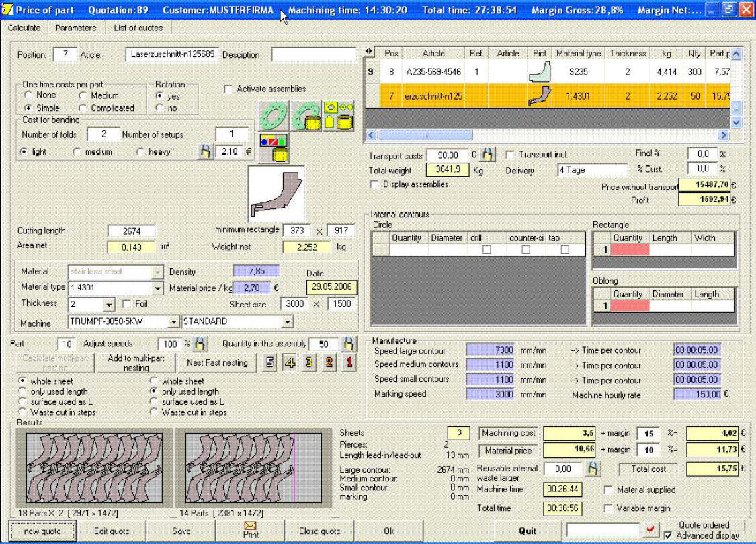Viewport: 756px width, 544px height.
Task: Tick Display assemblies checkbox
Action: click(x=374, y=184)
